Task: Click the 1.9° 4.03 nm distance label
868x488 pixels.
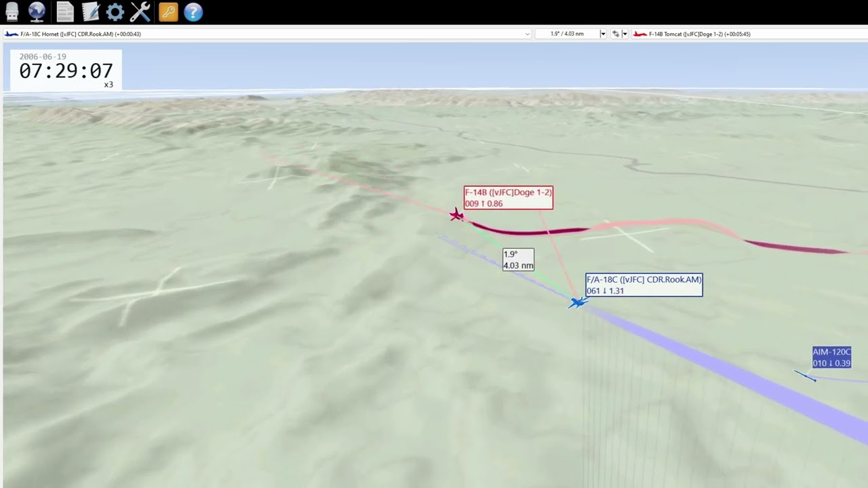Action: (518, 260)
